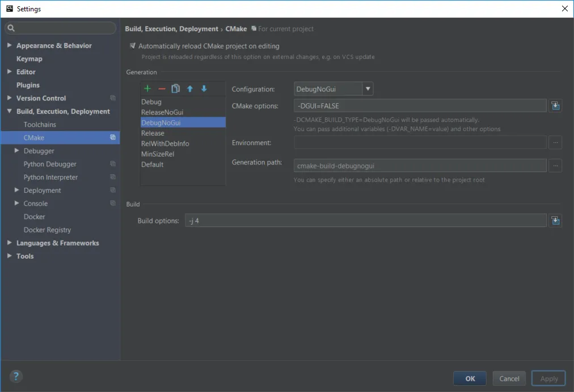The image size is (574, 392).
Task: Move selected profile up with blue arrow
Action: click(190, 88)
